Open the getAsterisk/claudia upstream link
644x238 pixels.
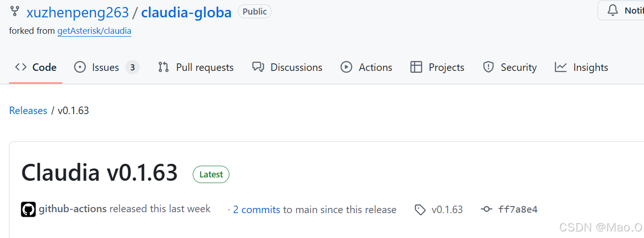point(94,31)
